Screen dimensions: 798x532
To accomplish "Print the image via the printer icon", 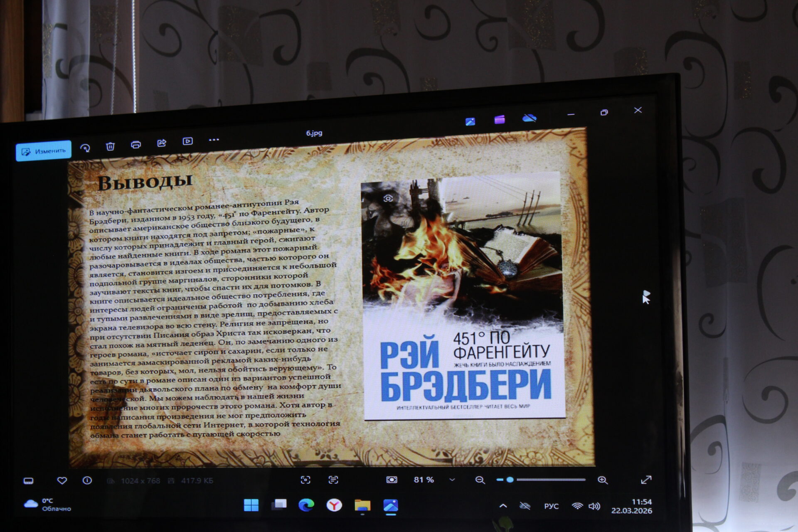I will click(136, 145).
